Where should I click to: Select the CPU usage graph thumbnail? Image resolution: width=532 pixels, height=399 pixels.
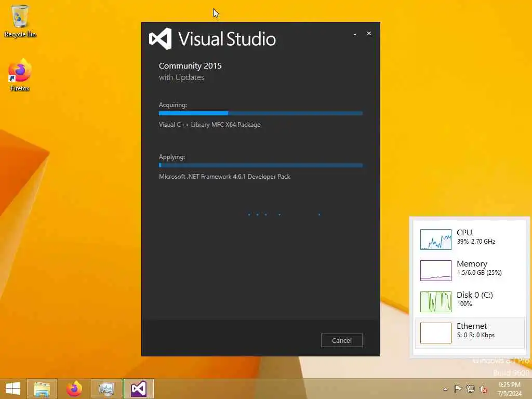click(x=436, y=240)
